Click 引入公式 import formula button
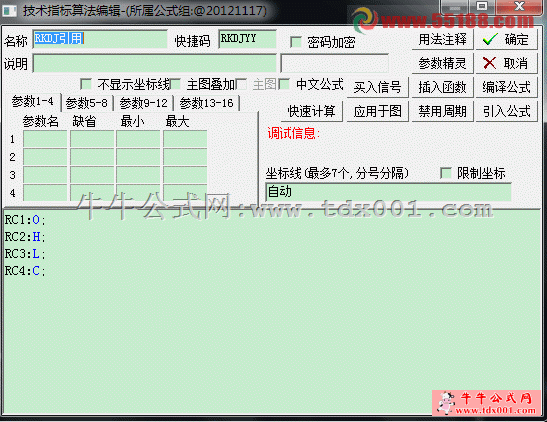The height and width of the screenshot is (422, 547). point(507,112)
